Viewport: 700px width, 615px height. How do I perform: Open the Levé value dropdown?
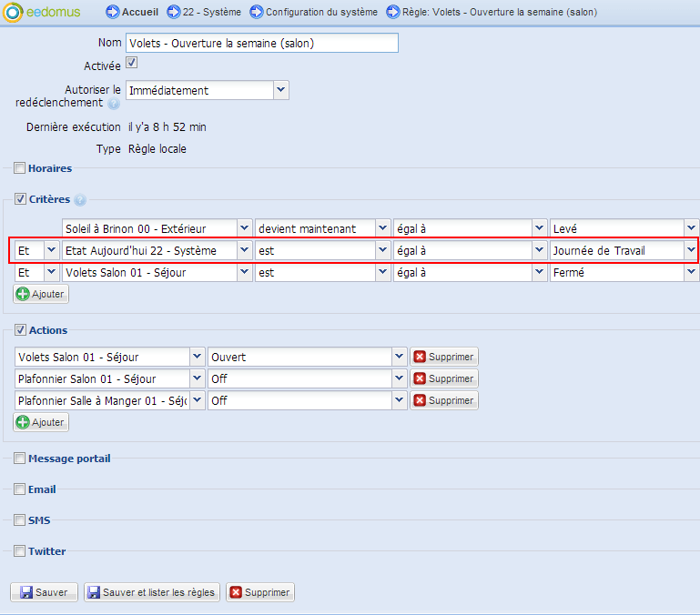(691, 228)
